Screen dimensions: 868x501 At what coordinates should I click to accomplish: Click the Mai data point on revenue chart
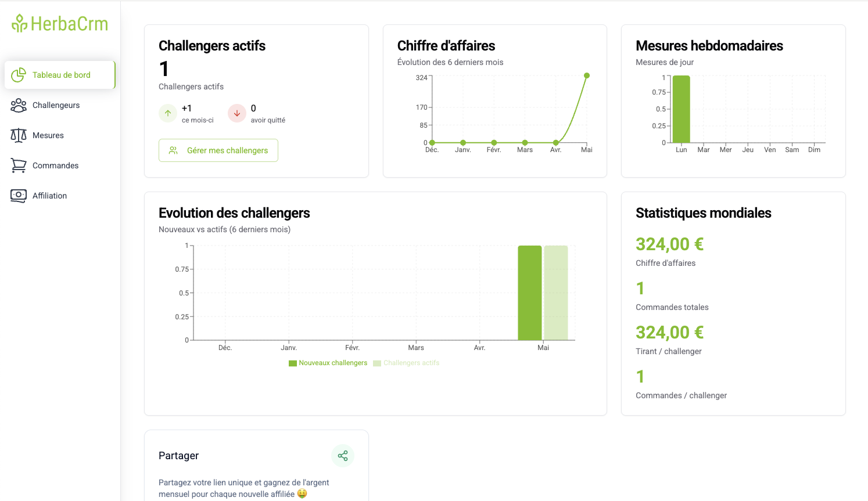587,75
